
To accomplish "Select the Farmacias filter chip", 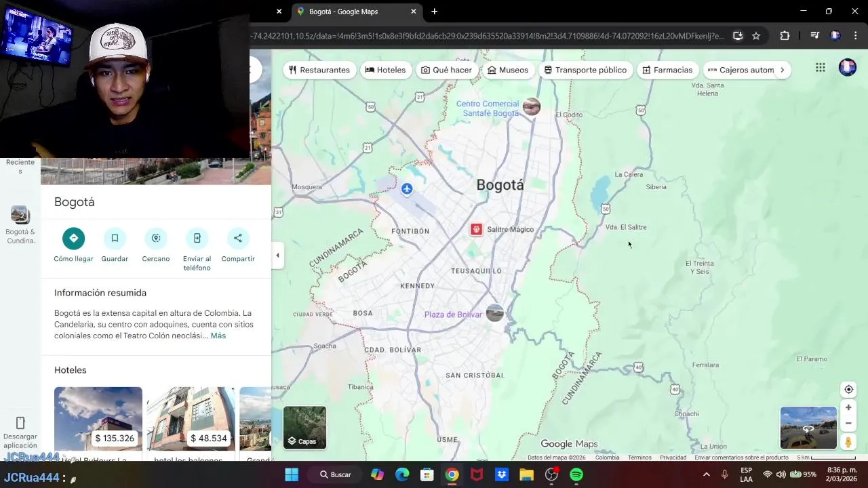I will pyautogui.click(x=668, y=70).
